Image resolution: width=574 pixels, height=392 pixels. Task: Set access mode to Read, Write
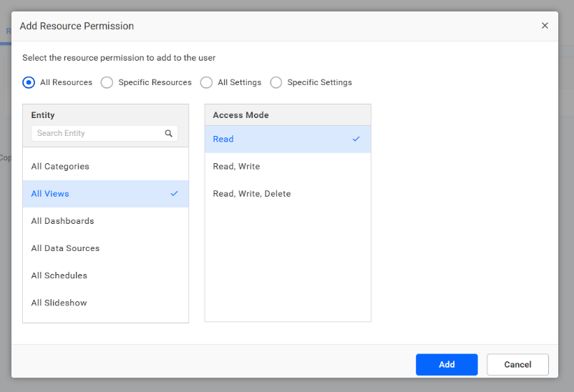[x=288, y=167]
